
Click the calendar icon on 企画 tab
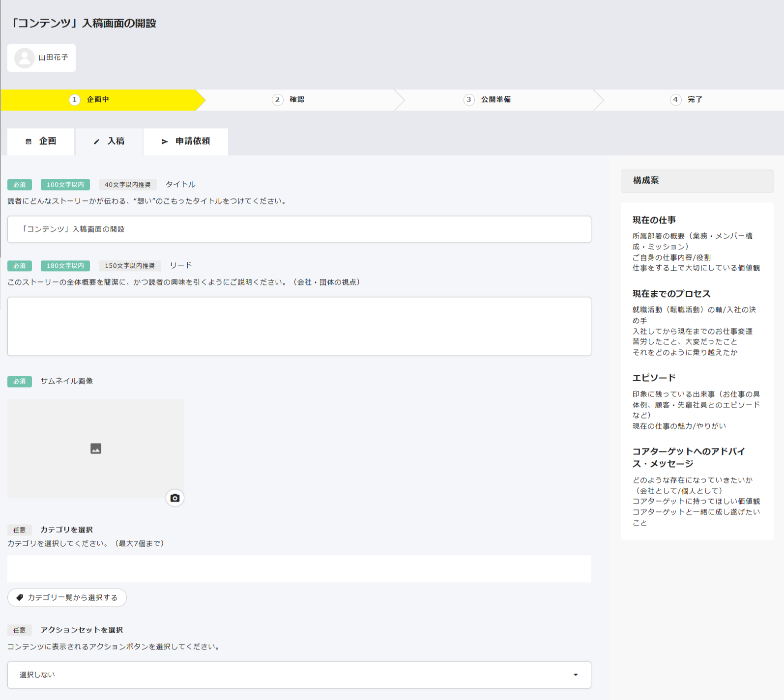29,141
